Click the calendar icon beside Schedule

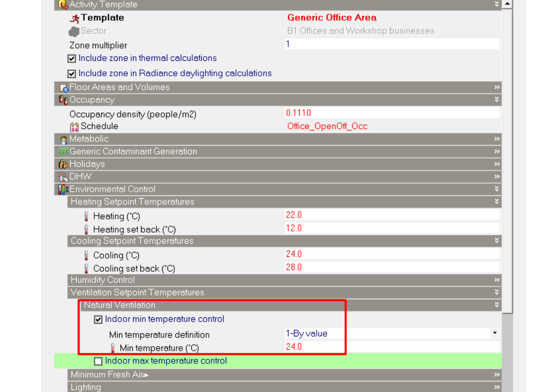pos(74,127)
